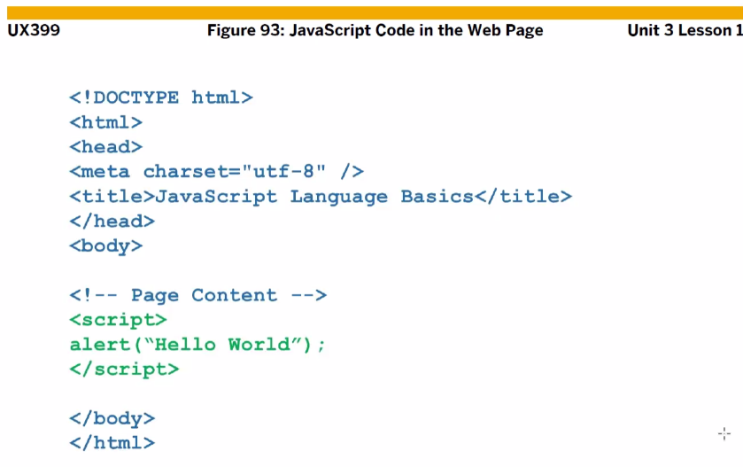The image size is (743, 467).
Task: Click the opening '<head>' tag line
Action: pyautogui.click(x=106, y=147)
